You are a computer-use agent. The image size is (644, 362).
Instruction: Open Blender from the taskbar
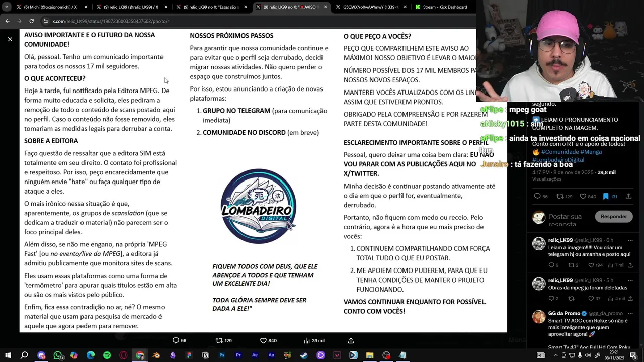pyautogui.click(x=156, y=355)
